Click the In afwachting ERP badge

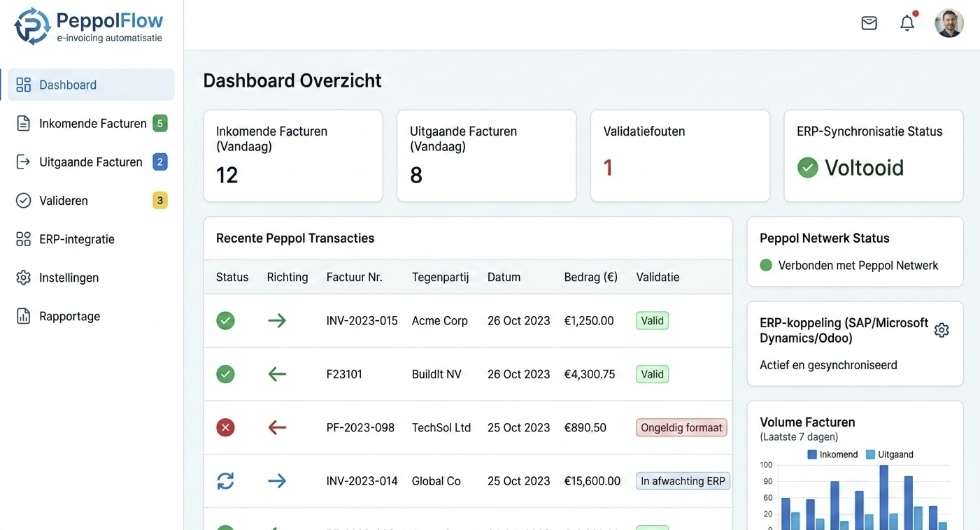tap(683, 481)
